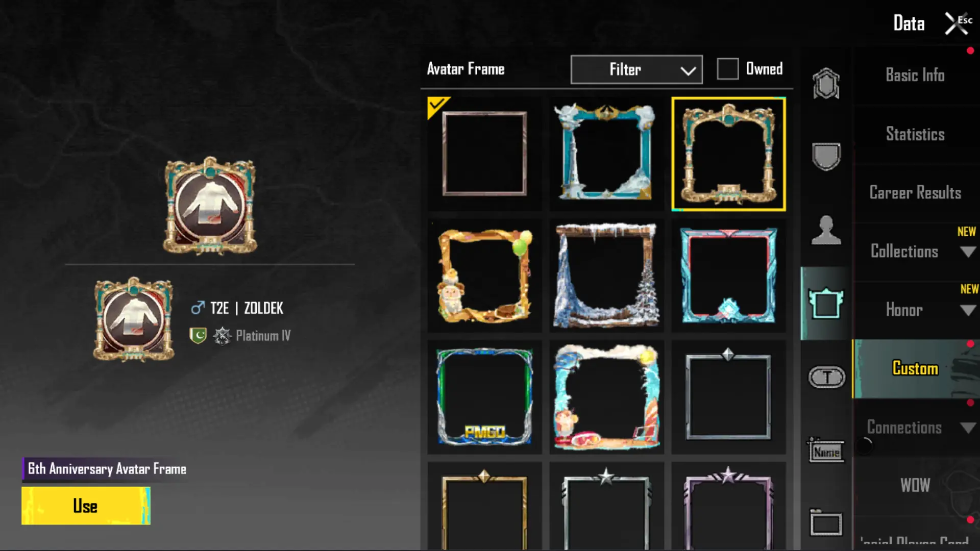Click the yellow Use button
Screen dimensions: 980x551
click(86, 506)
